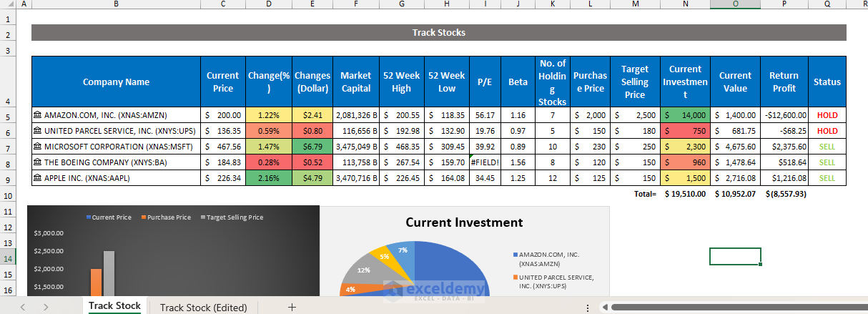Click the Track Stocks title banner
This screenshot has height=314, width=868.
pos(439,33)
